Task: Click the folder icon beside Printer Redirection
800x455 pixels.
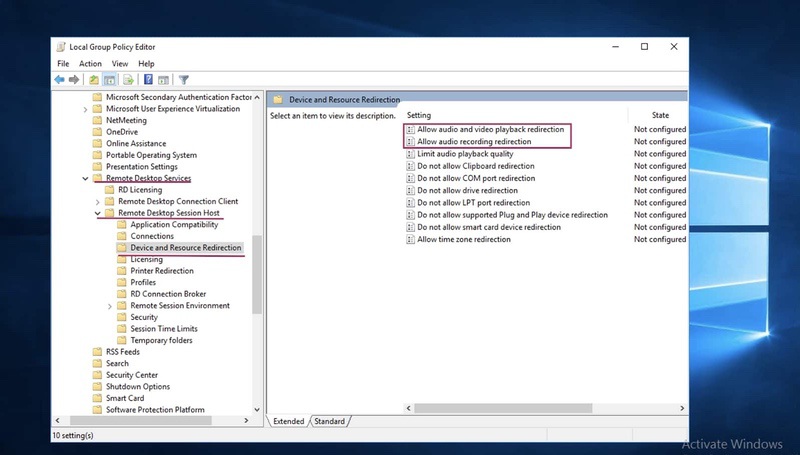Action: tap(121, 271)
